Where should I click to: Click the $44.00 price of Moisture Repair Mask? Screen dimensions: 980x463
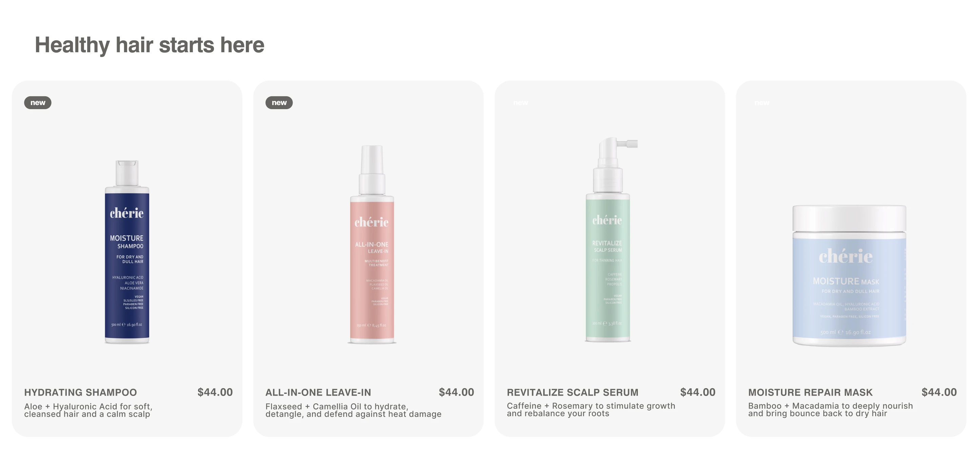[x=939, y=392]
